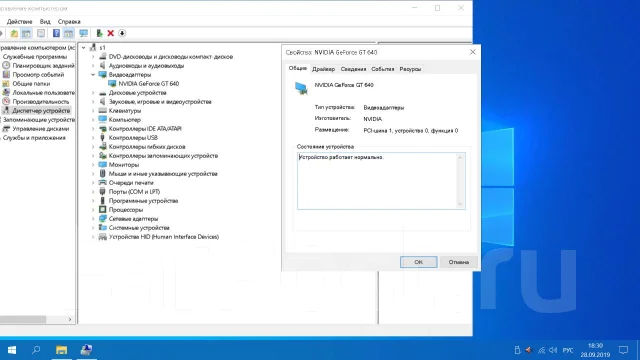Screen dimensions: 640x360
Task: Click the blue question-mark Help toolbar icon
Action: [56, 33]
